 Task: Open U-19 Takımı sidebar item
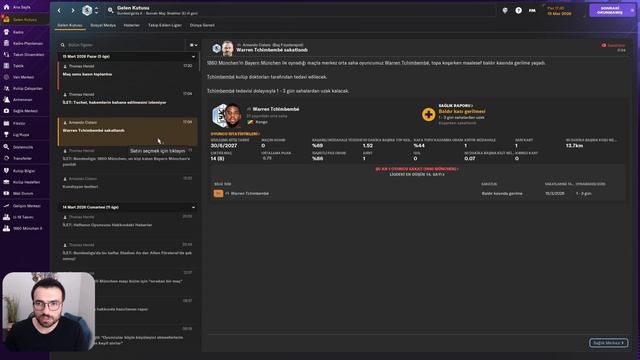click(23, 217)
